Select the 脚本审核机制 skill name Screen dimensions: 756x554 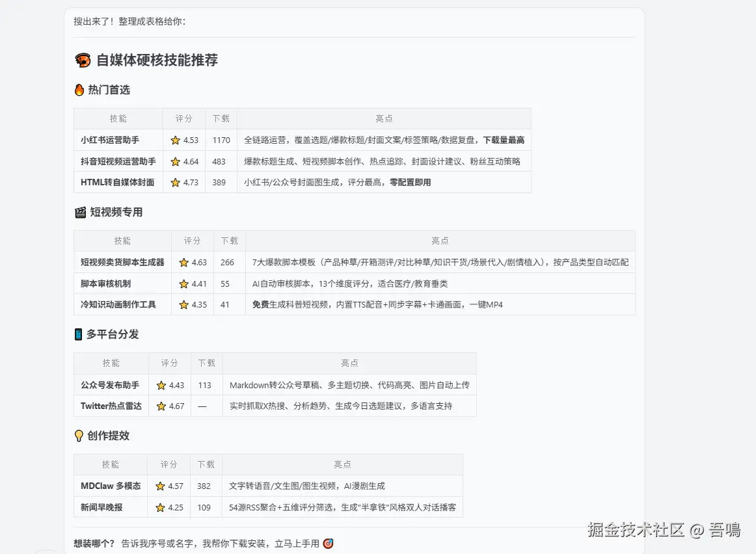point(105,284)
